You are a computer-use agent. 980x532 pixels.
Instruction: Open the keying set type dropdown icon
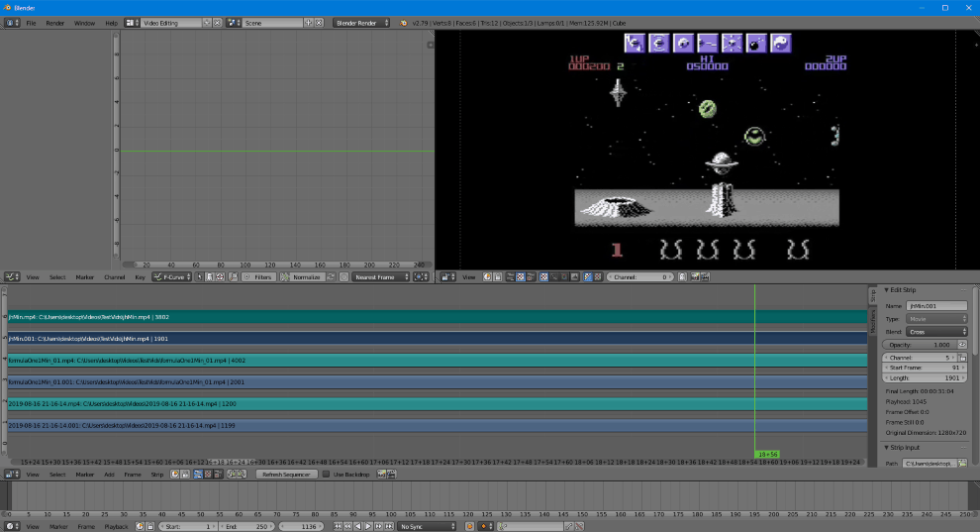point(486,526)
